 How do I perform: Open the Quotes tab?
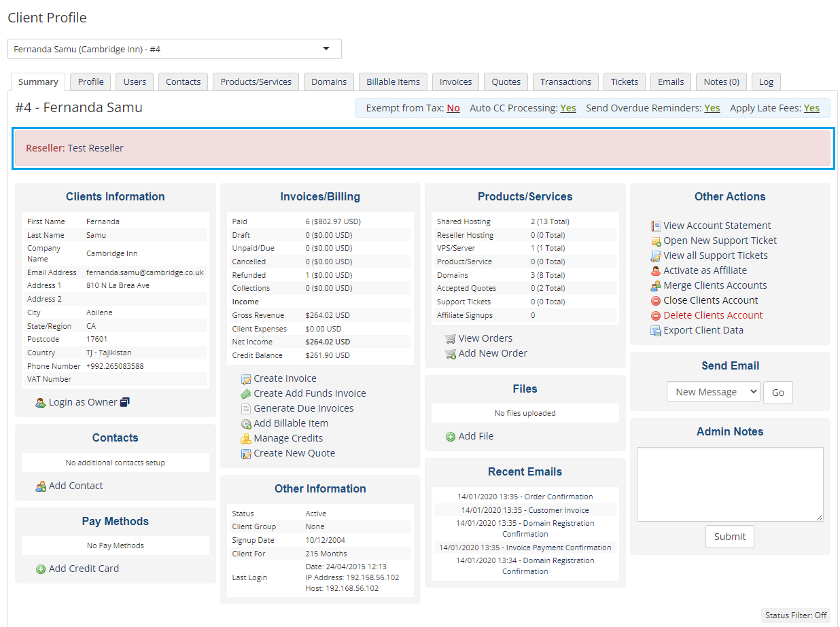tap(506, 82)
